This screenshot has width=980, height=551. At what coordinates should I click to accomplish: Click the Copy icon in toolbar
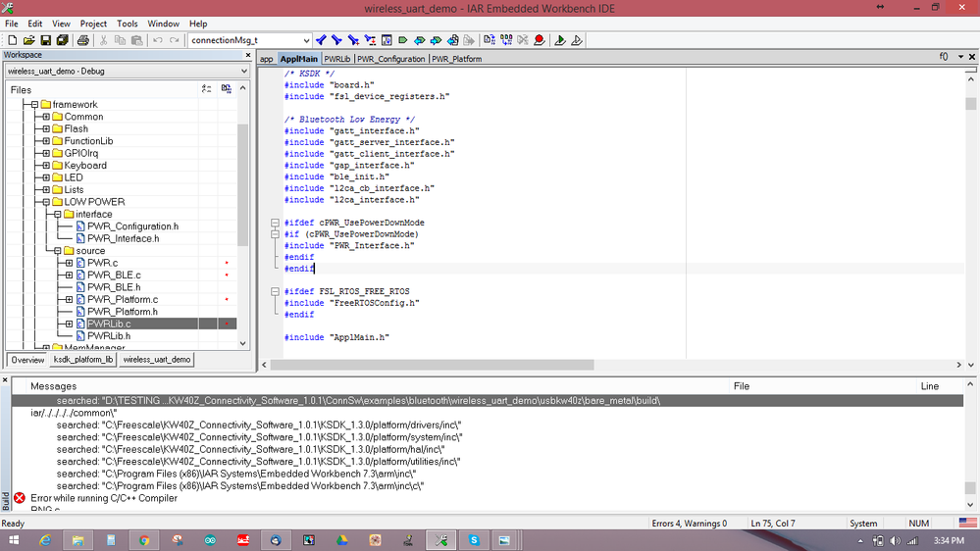(120, 40)
